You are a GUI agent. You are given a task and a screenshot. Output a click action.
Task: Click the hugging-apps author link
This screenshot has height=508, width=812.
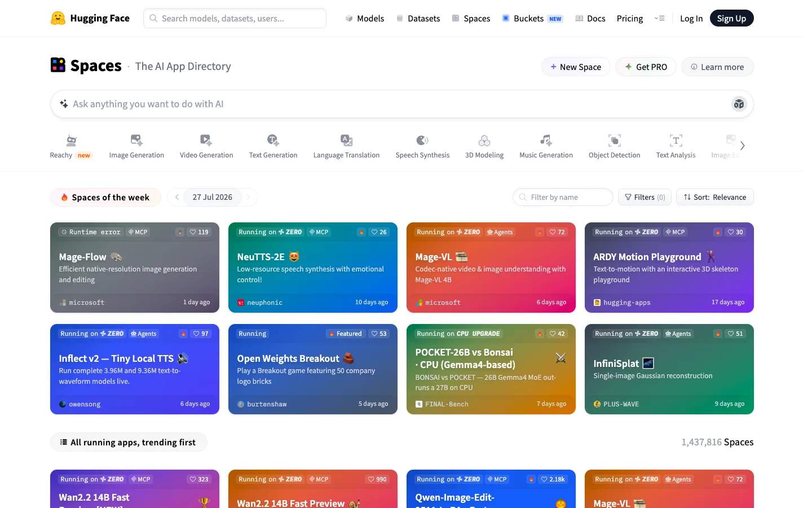pos(622,303)
